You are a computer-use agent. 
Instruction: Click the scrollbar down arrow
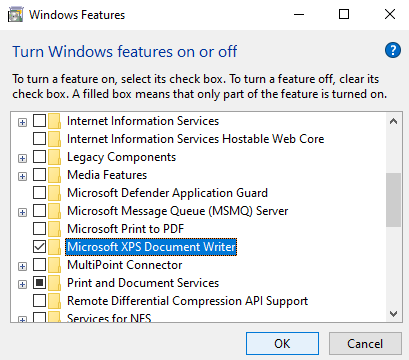[393, 314]
